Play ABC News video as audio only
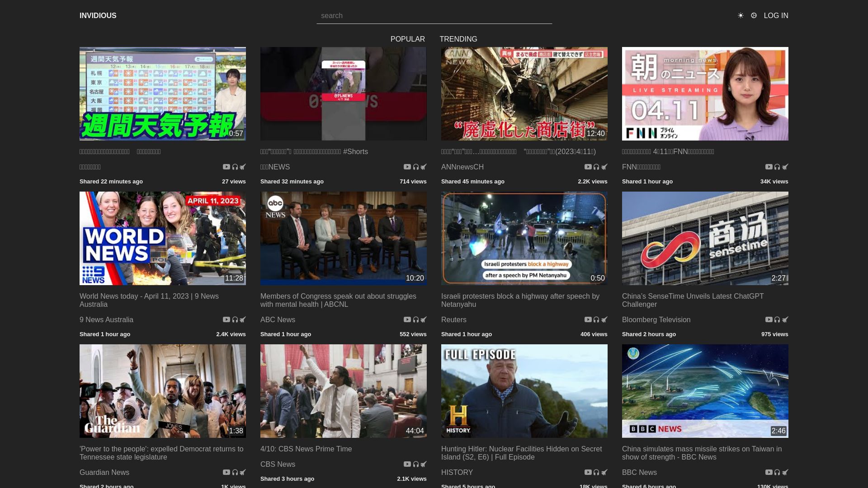The width and height of the screenshot is (868, 488). coord(416,319)
